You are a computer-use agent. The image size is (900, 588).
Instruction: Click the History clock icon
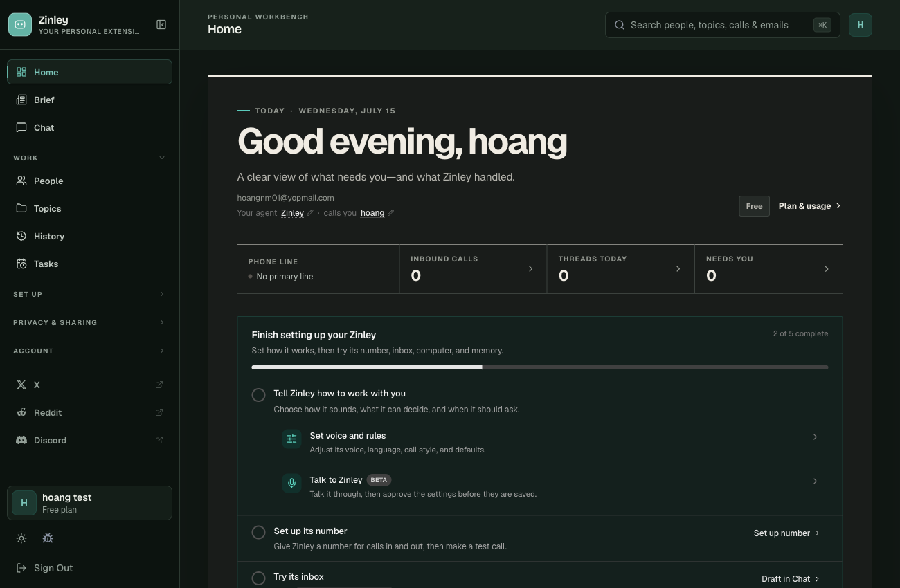[21, 236]
